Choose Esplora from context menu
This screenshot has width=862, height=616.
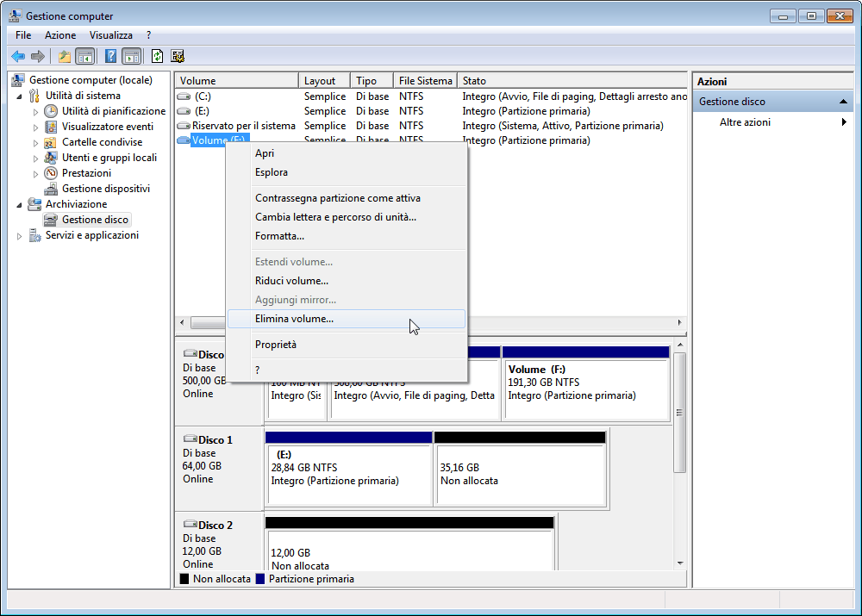(347, 172)
